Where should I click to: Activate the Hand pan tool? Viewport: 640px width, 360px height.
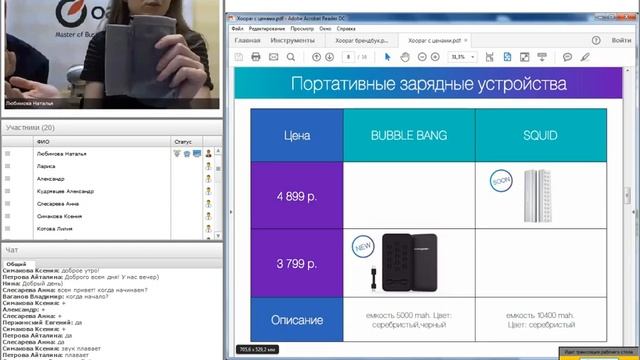point(404,57)
